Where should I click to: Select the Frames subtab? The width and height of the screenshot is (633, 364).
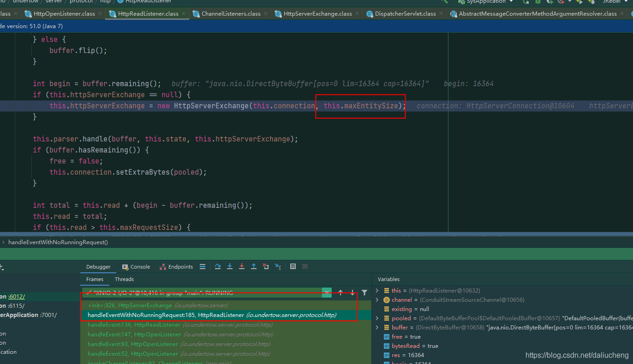tap(95, 279)
